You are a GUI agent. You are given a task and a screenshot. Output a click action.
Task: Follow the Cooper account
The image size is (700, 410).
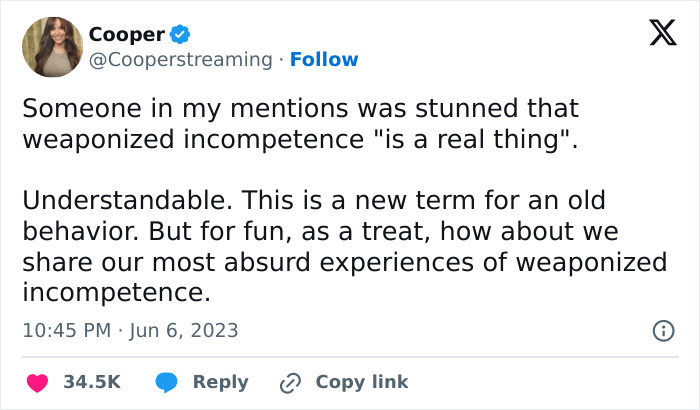324,60
